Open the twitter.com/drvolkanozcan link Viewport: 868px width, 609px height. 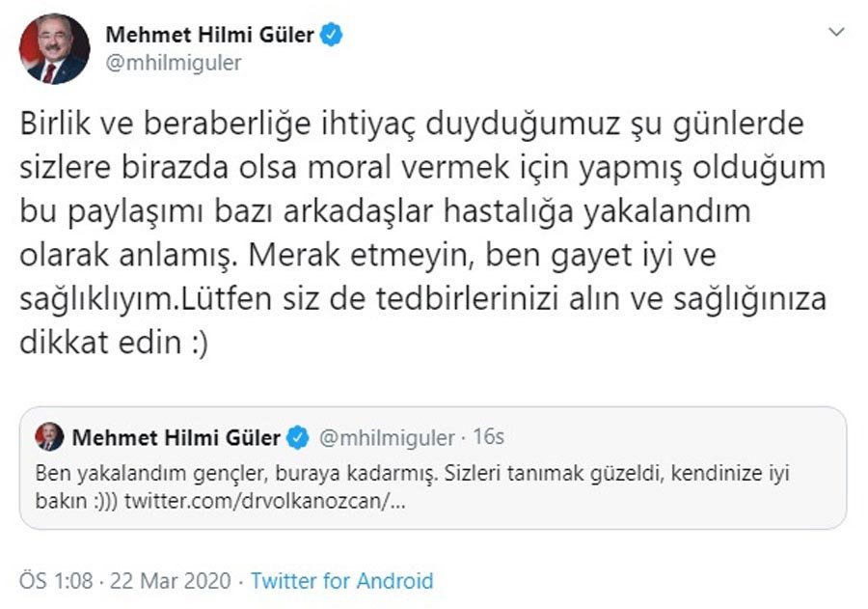(264, 501)
